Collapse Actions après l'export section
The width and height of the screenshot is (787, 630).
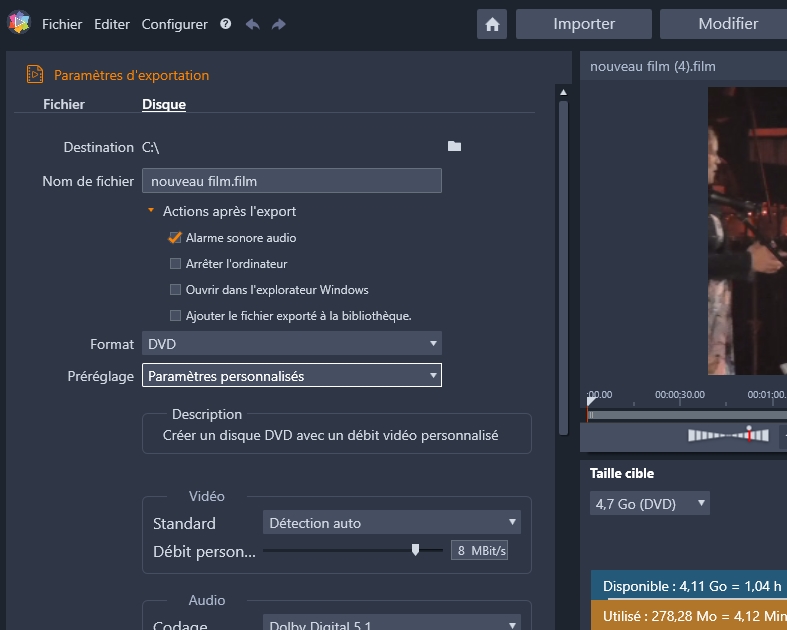(x=151, y=211)
